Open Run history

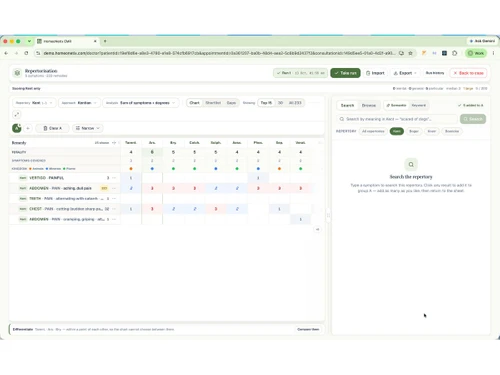[x=435, y=73]
